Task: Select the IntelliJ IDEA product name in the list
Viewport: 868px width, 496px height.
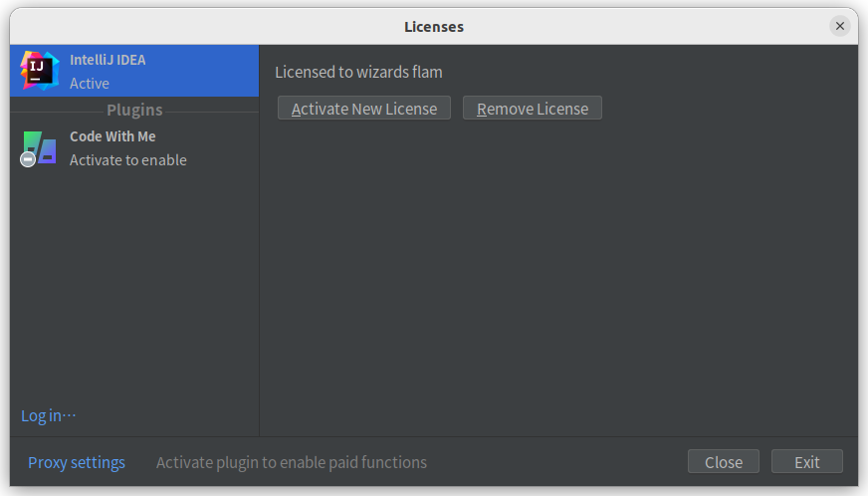Action: click(108, 60)
